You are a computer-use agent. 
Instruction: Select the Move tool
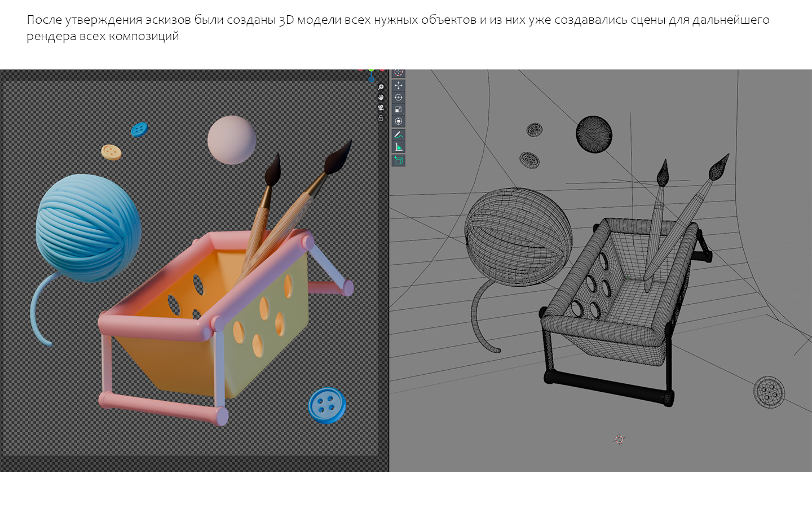pos(399,85)
